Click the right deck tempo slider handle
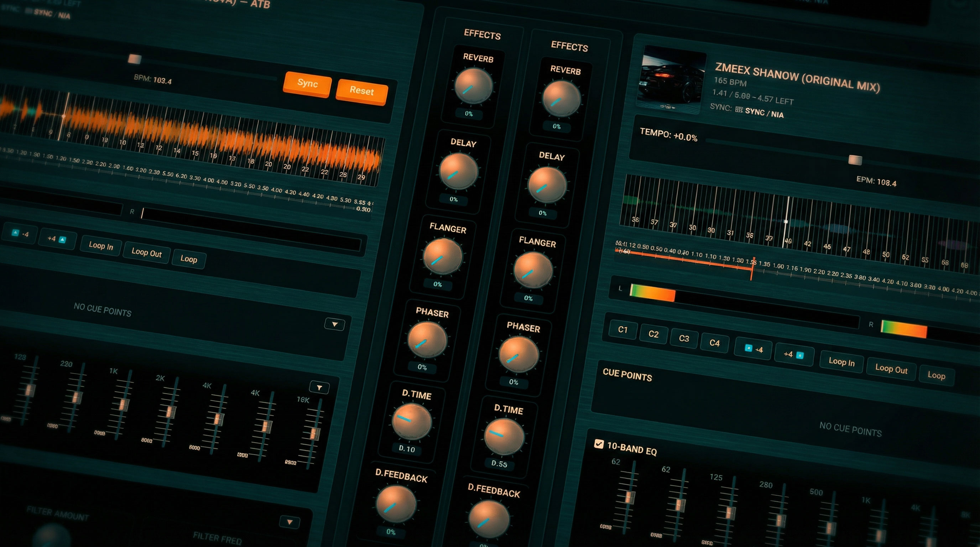The image size is (980, 547). [855, 160]
